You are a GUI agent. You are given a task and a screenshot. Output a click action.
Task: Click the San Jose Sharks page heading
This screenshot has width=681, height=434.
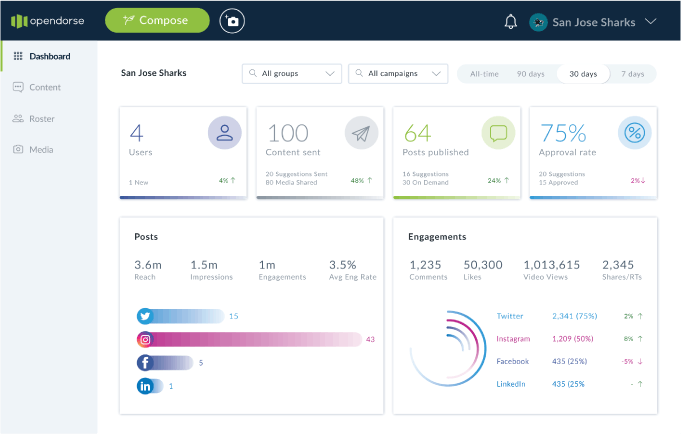(153, 73)
